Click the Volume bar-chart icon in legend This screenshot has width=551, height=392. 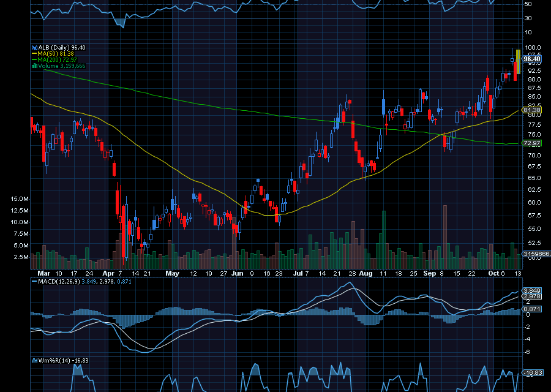coord(34,66)
